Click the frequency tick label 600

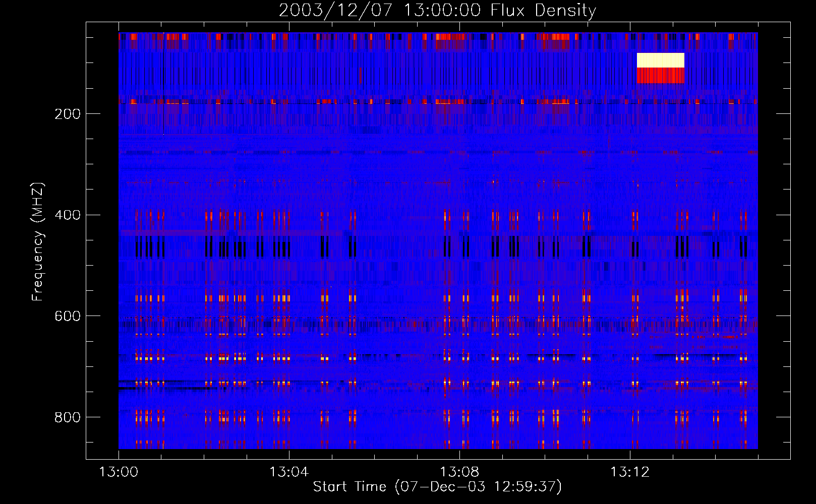(68, 316)
